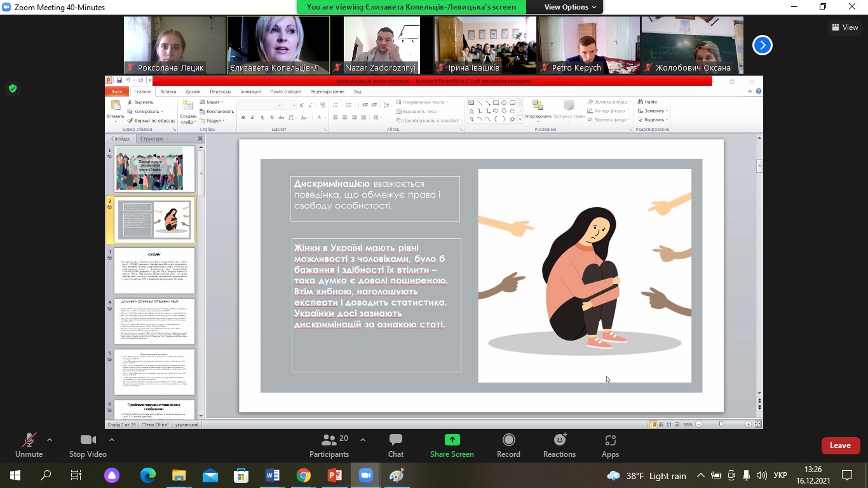Select the star shape in gallery
The height and width of the screenshot is (488, 868).
513,119
